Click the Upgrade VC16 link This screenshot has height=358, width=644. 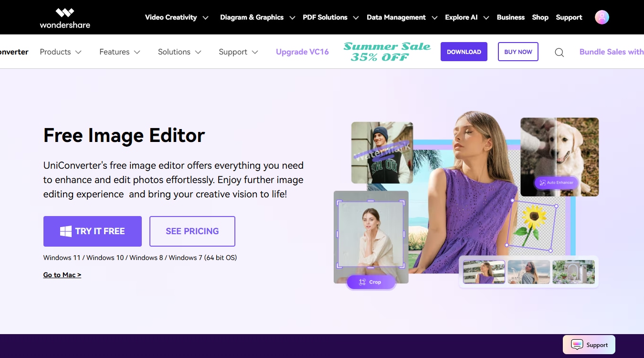pos(302,52)
